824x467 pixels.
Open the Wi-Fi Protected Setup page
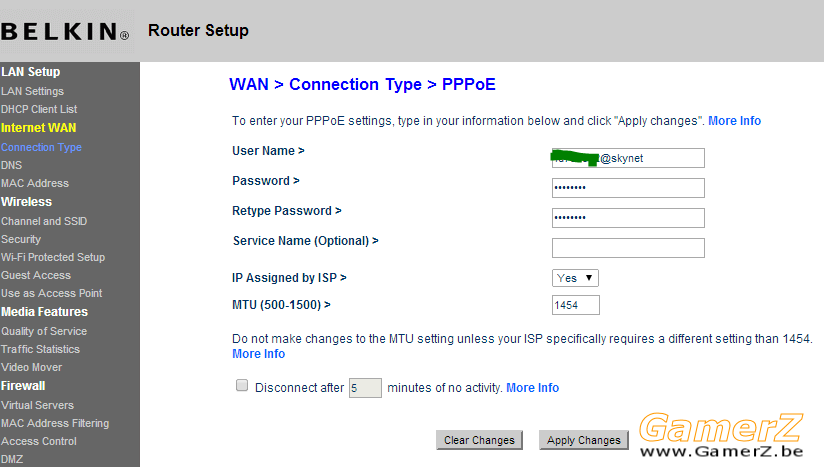(53, 257)
